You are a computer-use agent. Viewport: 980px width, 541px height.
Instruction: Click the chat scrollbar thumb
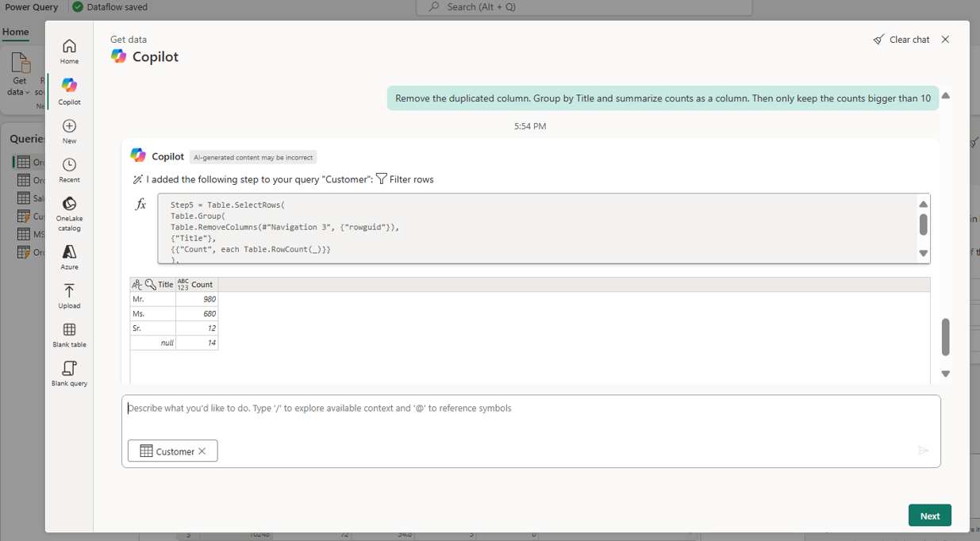[x=945, y=337]
